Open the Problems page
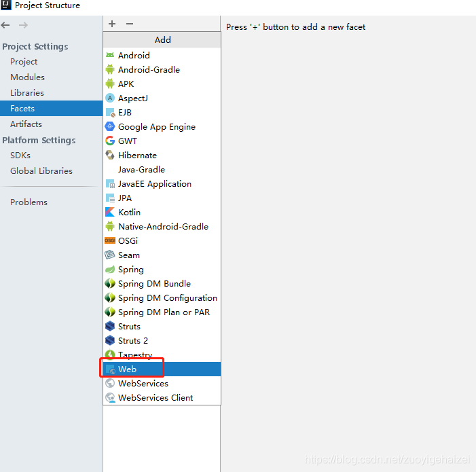 pos(52,202)
